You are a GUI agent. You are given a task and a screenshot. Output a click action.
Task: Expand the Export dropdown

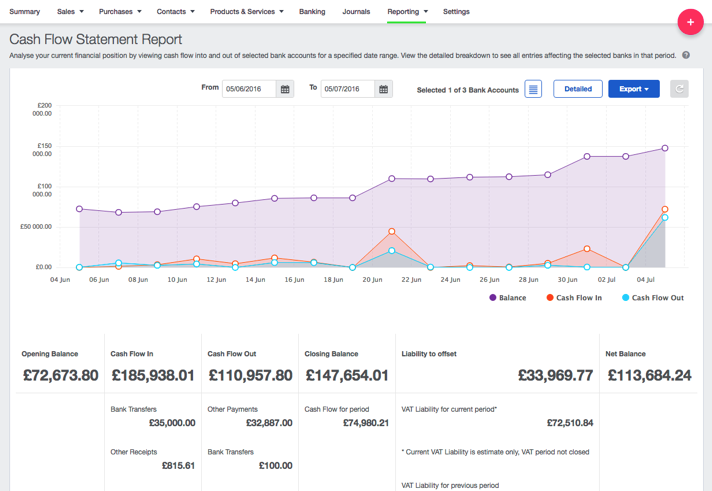click(634, 89)
